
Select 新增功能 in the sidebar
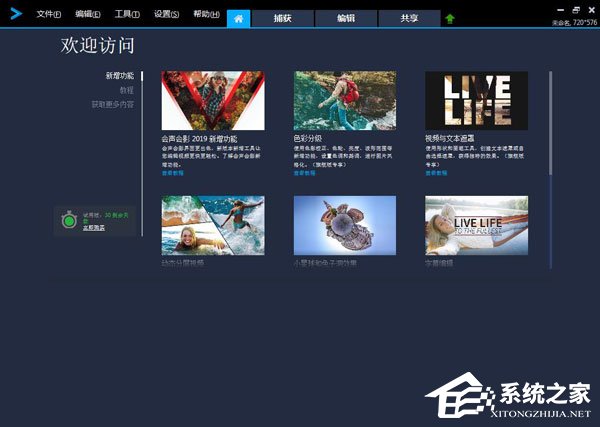pos(120,76)
